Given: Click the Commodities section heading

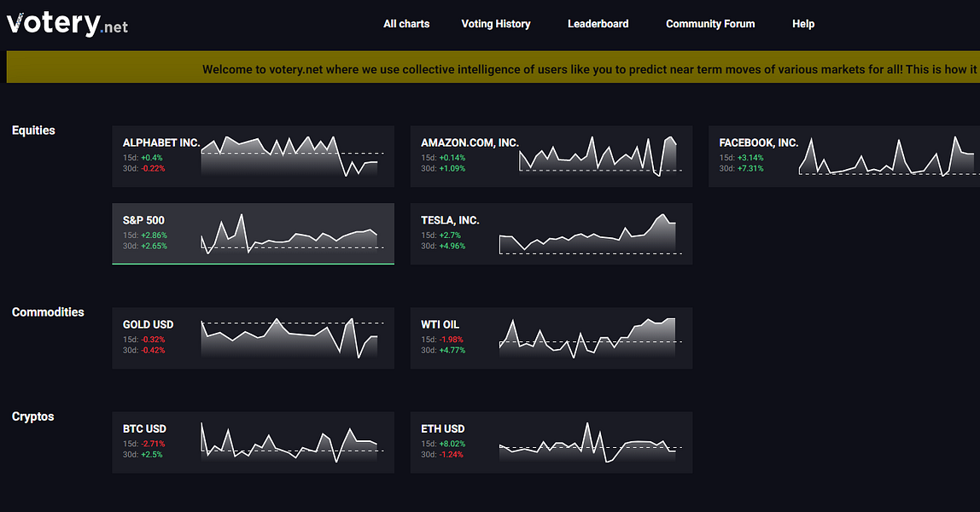Looking at the screenshot, I should pyautogui.click(x=48, y=311).
